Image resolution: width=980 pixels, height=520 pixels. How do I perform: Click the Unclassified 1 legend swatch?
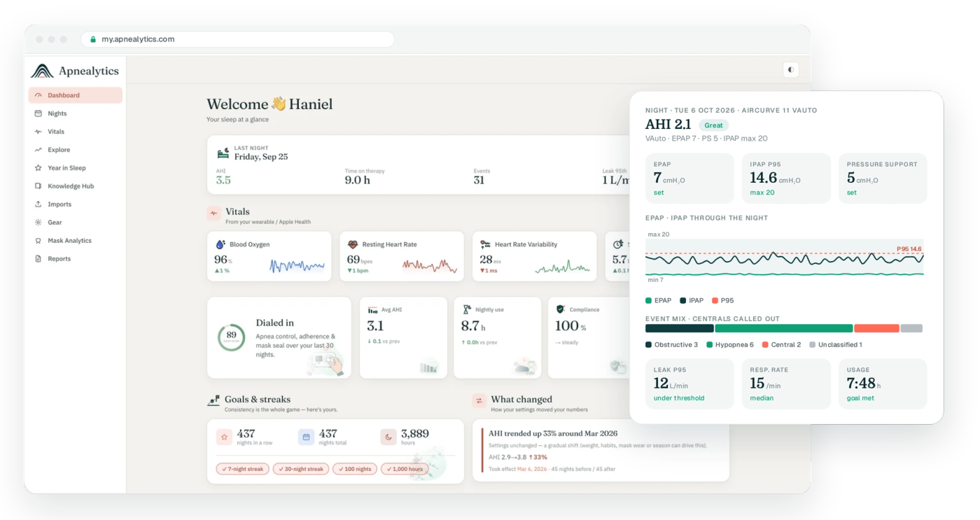(812, 344)
